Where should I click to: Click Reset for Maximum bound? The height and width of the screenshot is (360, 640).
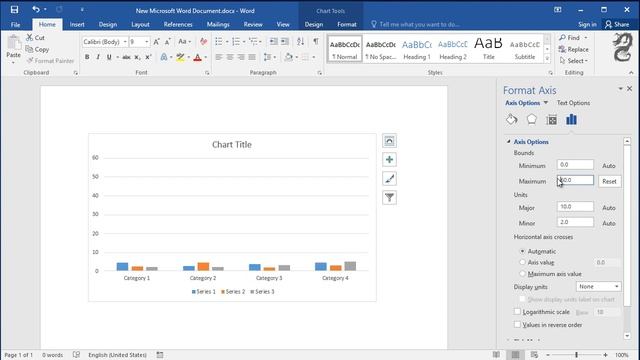click(609, 181)
